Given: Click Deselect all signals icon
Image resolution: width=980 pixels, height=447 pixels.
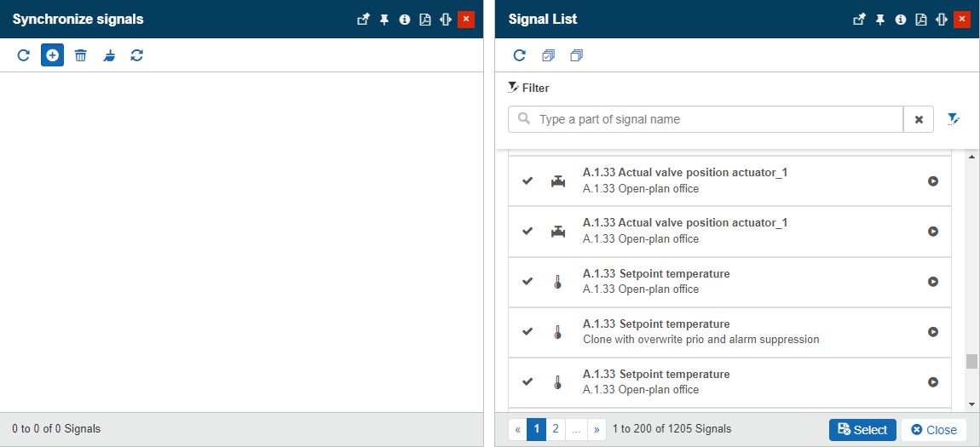Looking at the screenshot, I should pos(577,55).
